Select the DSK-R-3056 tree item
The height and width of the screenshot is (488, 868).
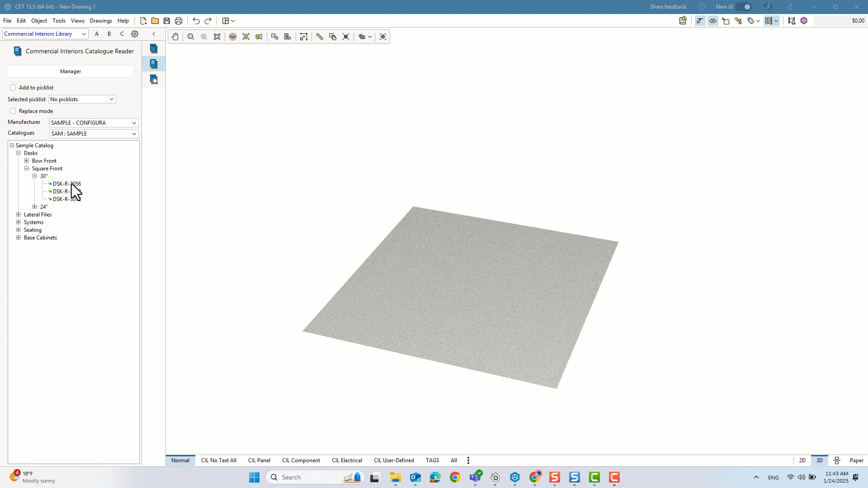pos(67,184)
